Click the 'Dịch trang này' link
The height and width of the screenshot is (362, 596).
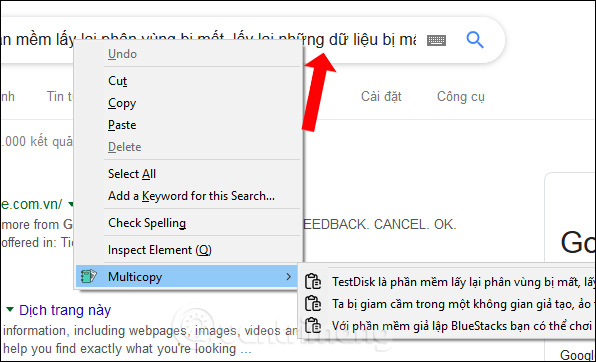click(x=65, y=310)
